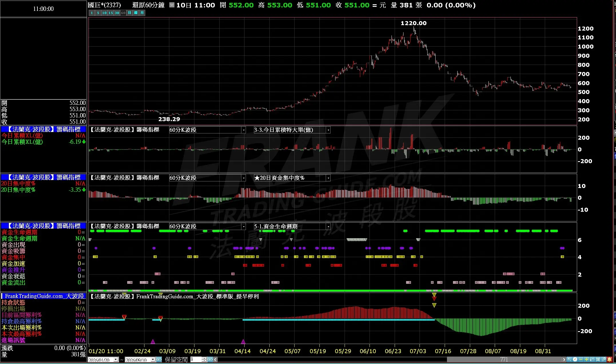Click the 國巨*(2327) stock title
The width and height of the screenshot is (616, 364).
pyautogui.click(x=104, y=5)
